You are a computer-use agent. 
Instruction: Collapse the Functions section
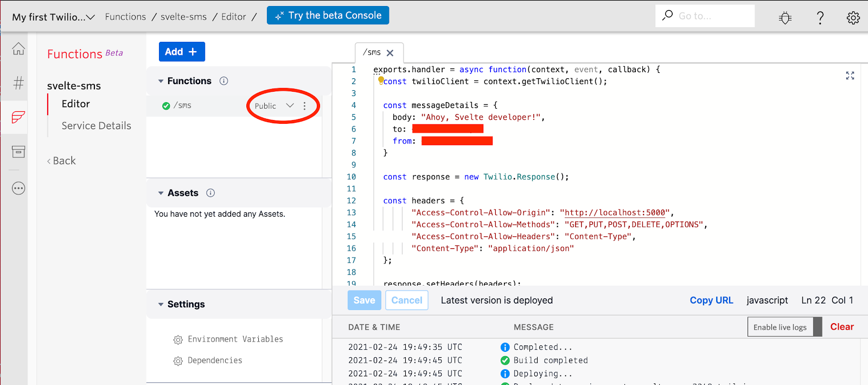click(161, 81)
